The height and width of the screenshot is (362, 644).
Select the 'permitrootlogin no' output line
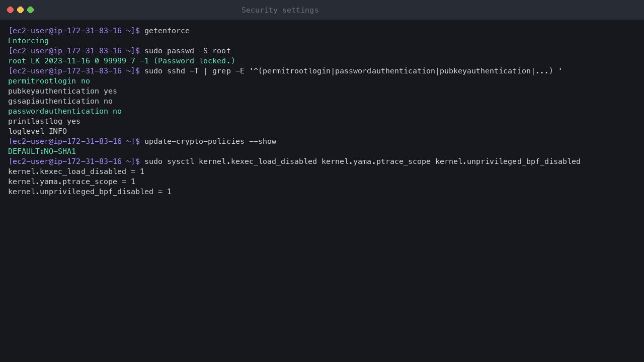point(49,81)
